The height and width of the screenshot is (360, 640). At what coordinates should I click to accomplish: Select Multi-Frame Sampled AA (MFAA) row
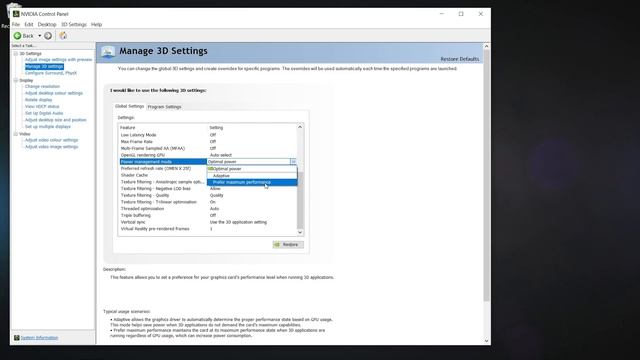(x=208, y=149)
